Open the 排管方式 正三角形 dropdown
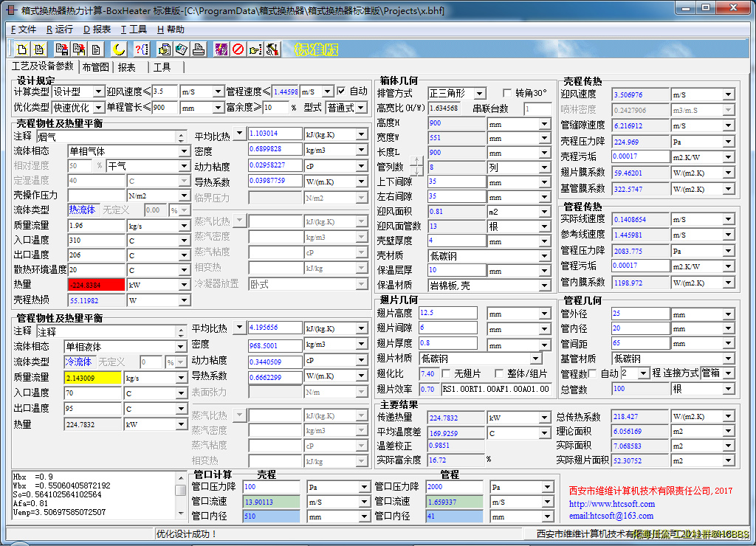Image resolution: width=756 pixels, height=546 pixels. 479,94
